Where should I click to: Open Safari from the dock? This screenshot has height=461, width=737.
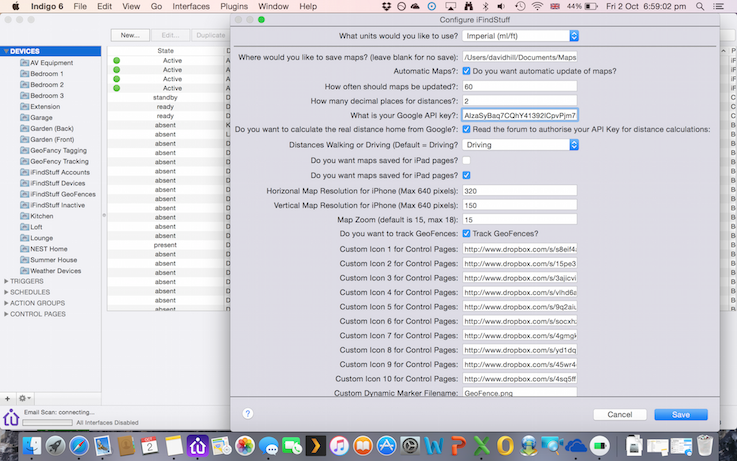tap(79, 445)
